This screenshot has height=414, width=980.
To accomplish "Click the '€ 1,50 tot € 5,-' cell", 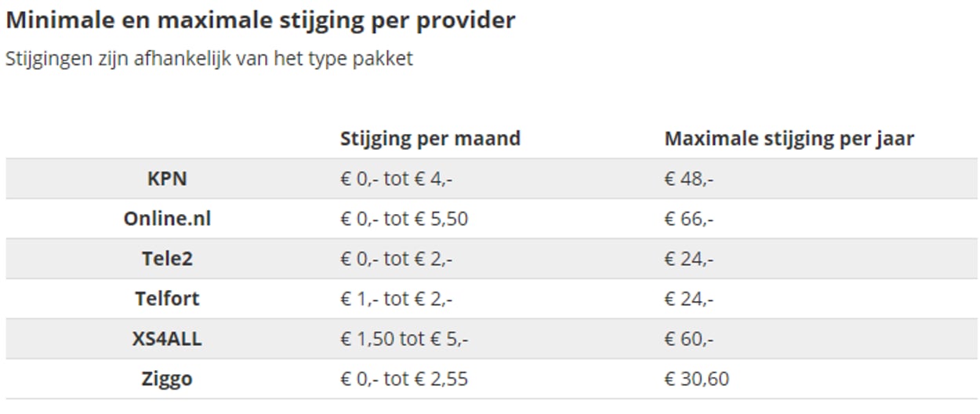I will point(404,340).
